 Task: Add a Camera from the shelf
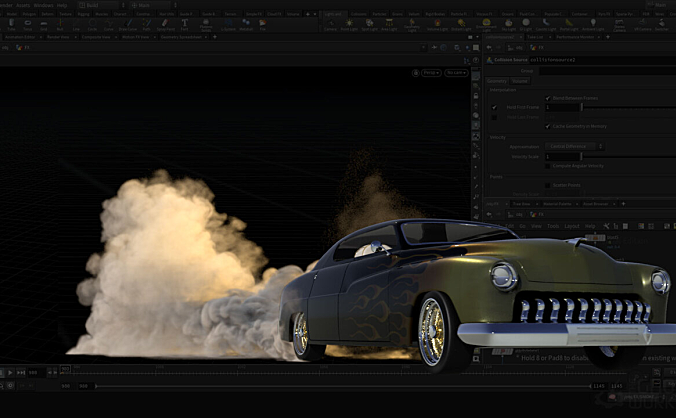point(330,25)
